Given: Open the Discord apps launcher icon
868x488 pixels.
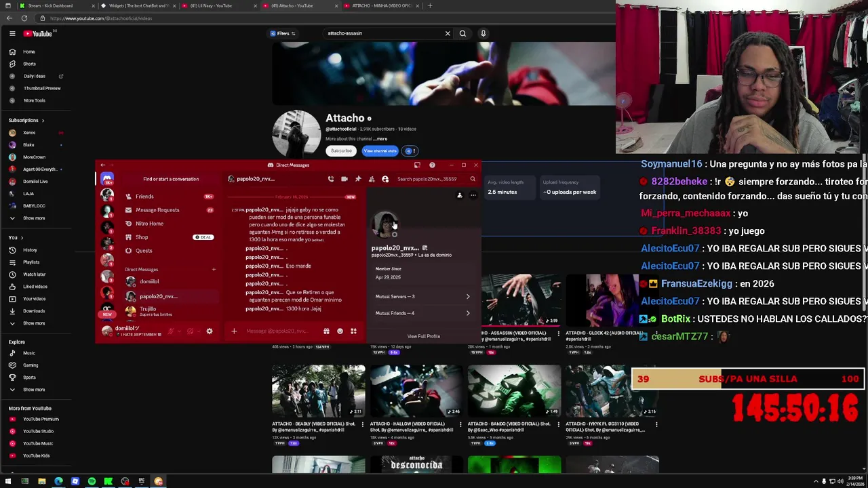Looking at the screenshot, I should coord(353,331).
